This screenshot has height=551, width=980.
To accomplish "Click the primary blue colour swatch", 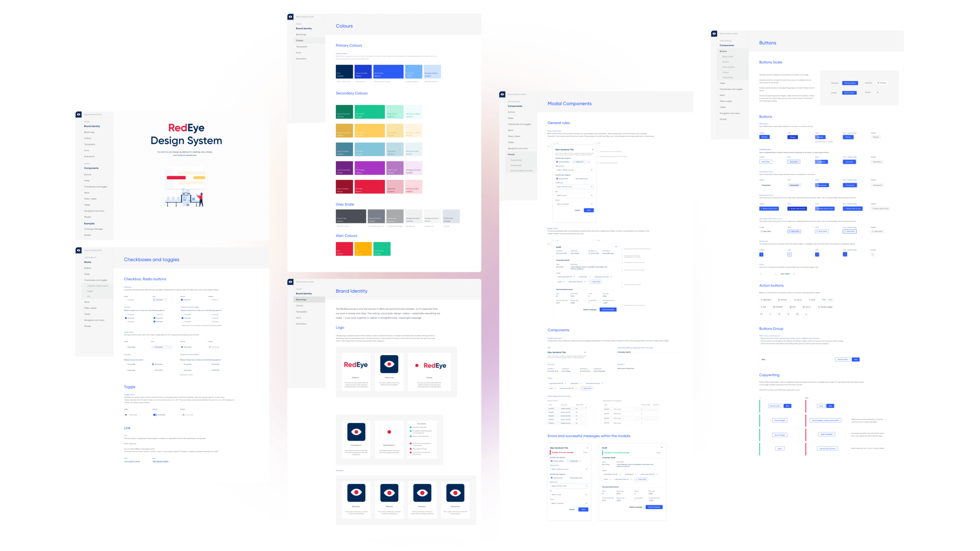I will coord(389,72).
